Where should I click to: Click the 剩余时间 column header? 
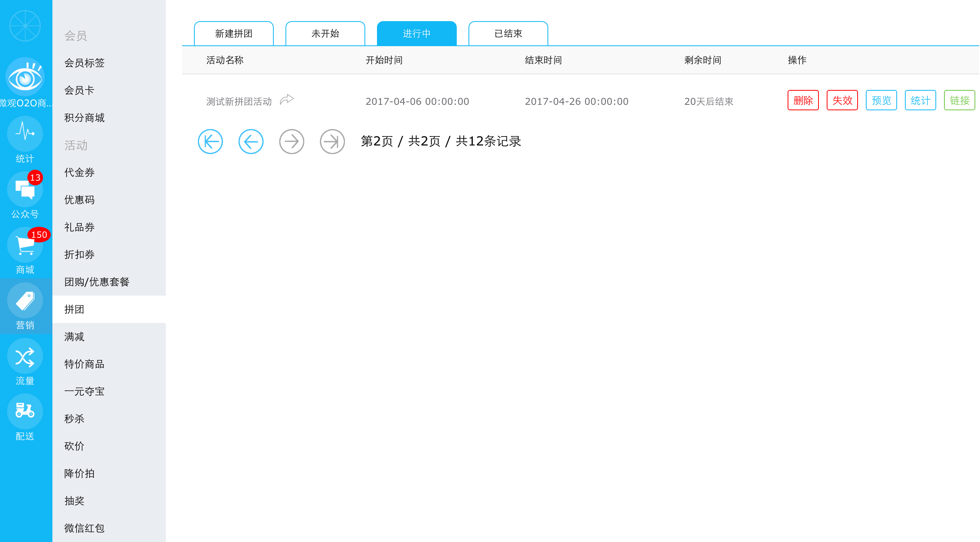pos(703,60)
